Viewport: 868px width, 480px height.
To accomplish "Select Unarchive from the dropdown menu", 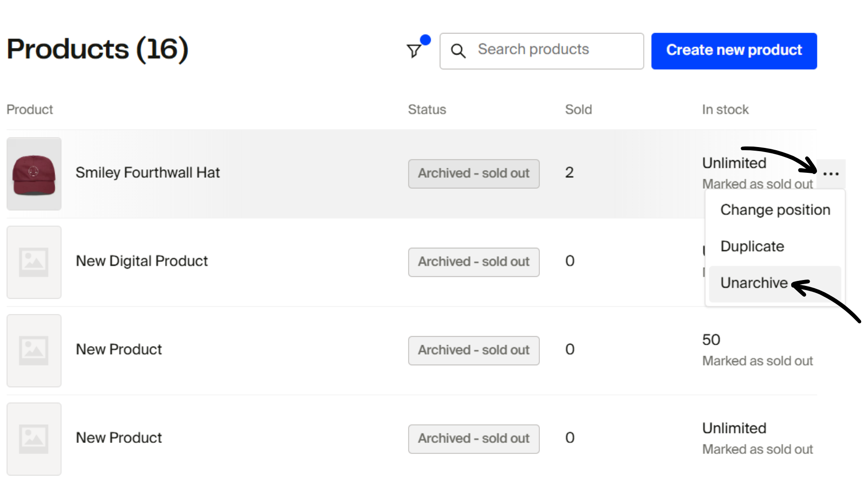I will click(754, 283).
